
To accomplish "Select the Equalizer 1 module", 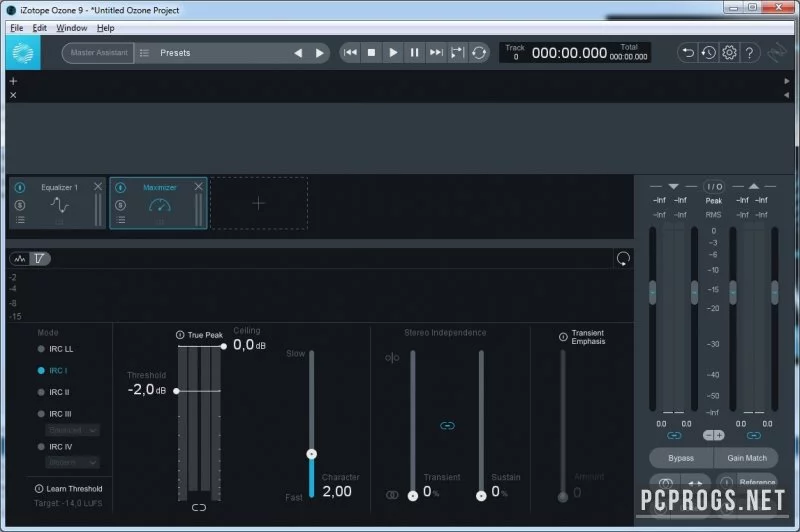I will tap(60, 205).
